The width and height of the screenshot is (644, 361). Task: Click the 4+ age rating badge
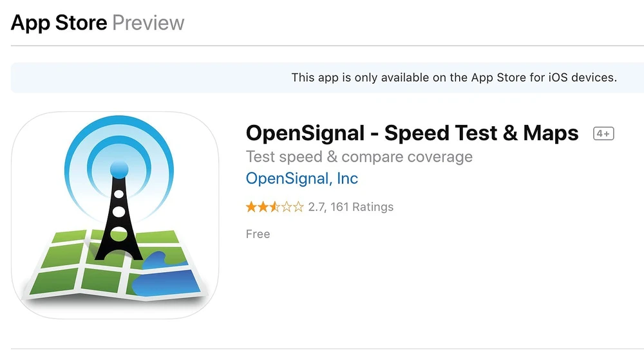[x=603, y=134]
